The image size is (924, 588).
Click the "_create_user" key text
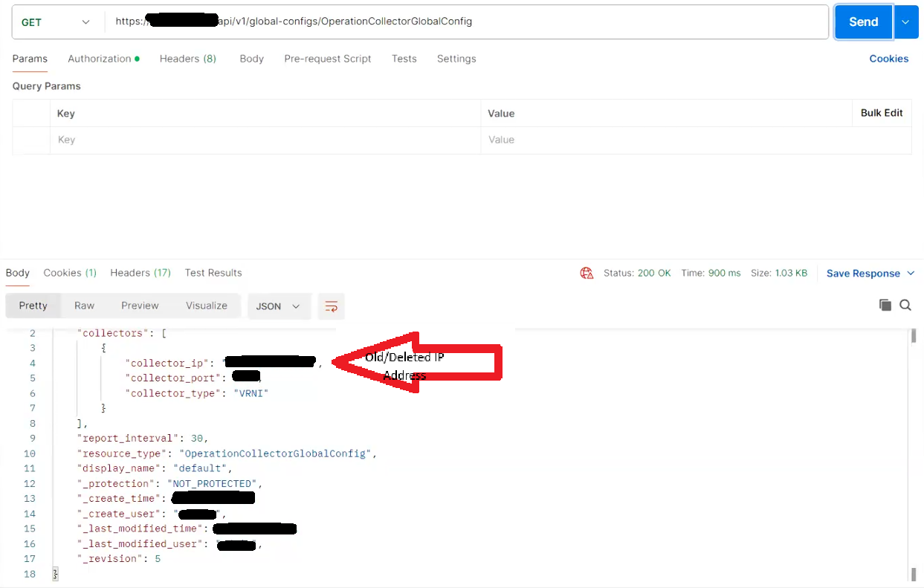point(118,514)
